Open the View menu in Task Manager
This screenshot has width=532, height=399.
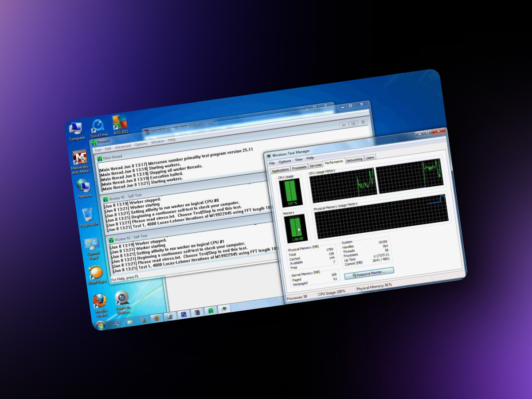[298, 159]
